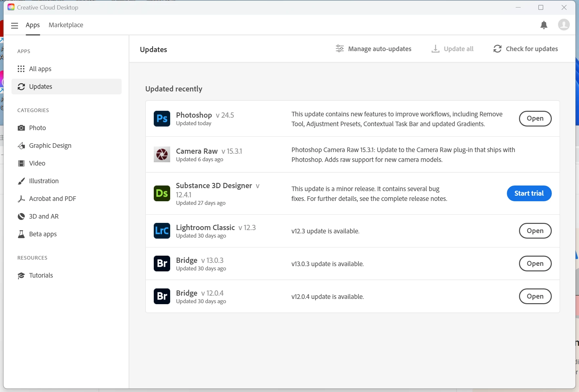
Task: Click the Camera Raw aperture icon
Action: [162, 154]
